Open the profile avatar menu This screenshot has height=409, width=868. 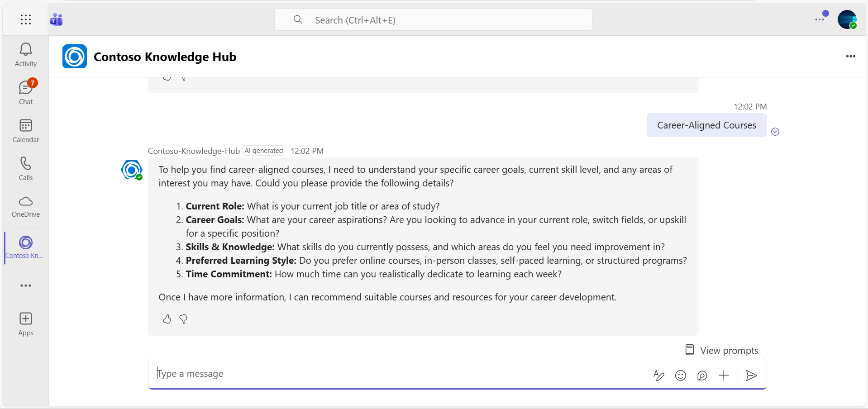pyautogui.click(x=847, y=19)
